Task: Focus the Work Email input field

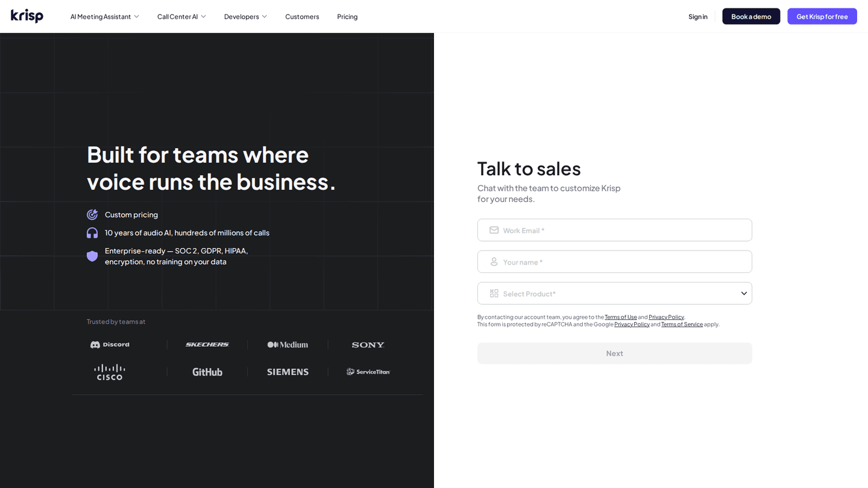Action: (615, 230)
